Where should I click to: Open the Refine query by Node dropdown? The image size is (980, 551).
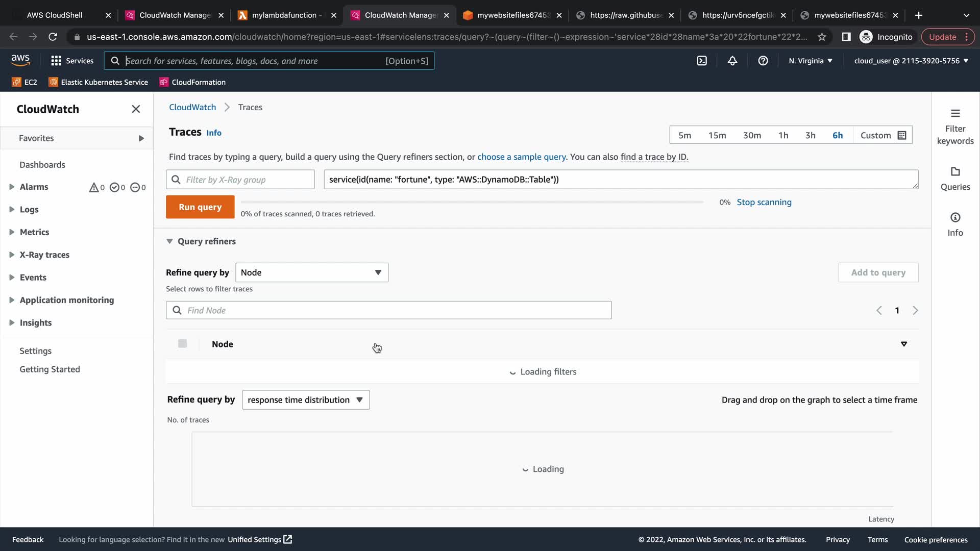coord(311,272)
